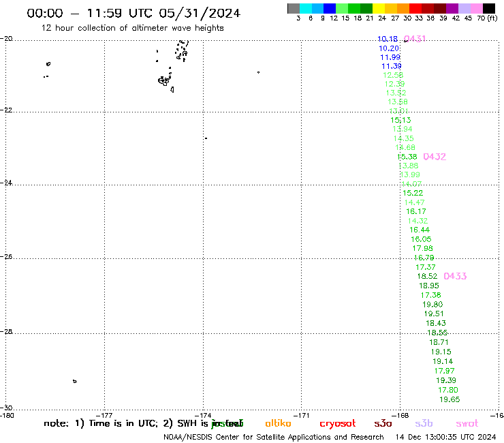Select the 19.14 data point

pyautogui.click(x=443, y=361)
